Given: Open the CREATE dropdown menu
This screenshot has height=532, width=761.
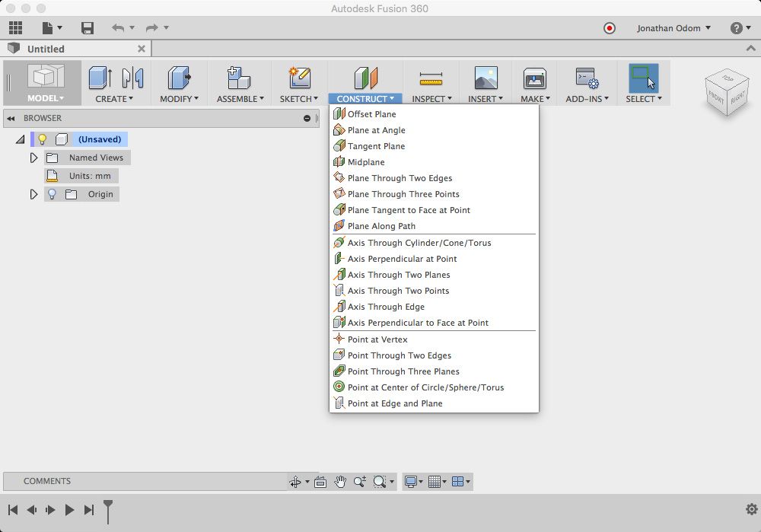Looking at the screenshot, I should coord(114,98).
